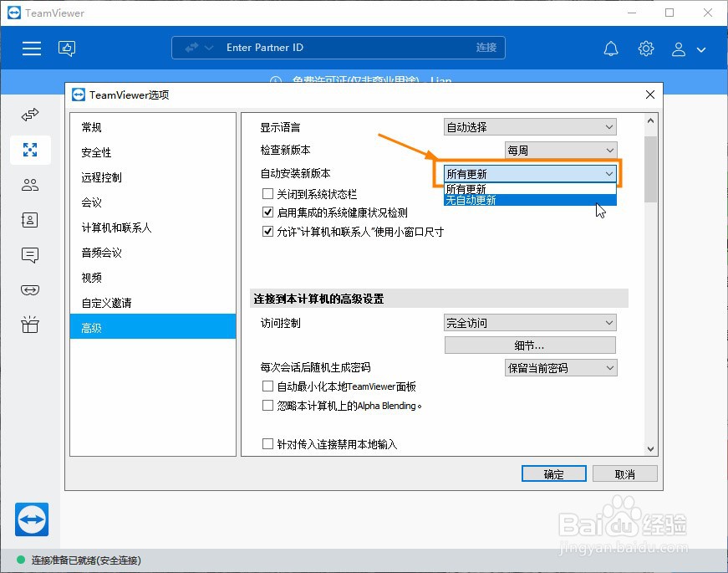Click the 取消 button
This screenshot has width=728, height=573.
[x=625, y=474]
